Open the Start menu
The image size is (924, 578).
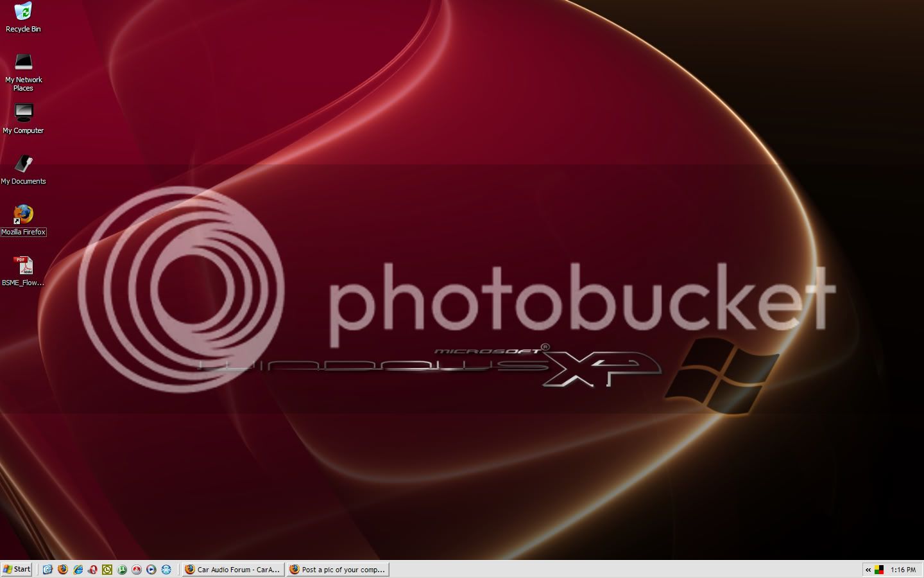[x=17, y=569]
